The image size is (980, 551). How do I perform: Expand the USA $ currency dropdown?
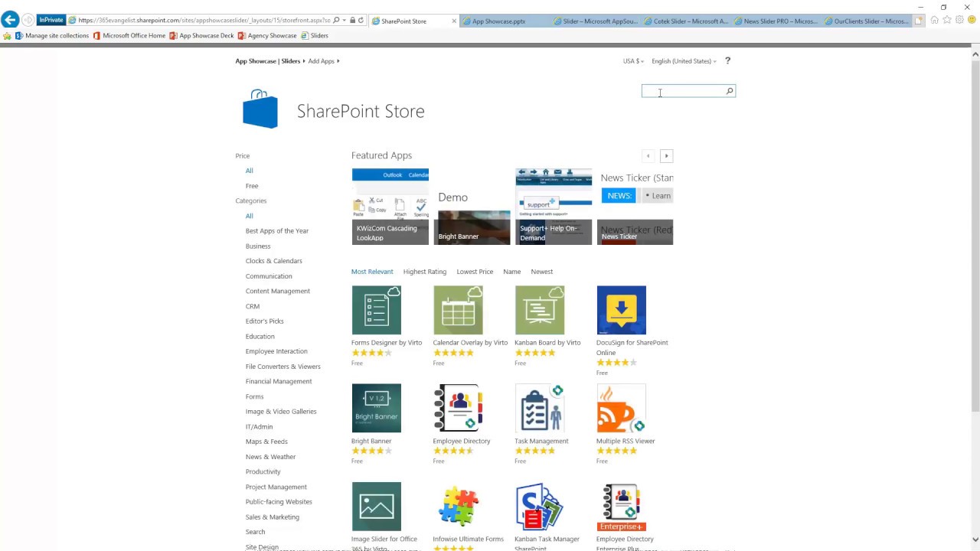coord(633,61)
